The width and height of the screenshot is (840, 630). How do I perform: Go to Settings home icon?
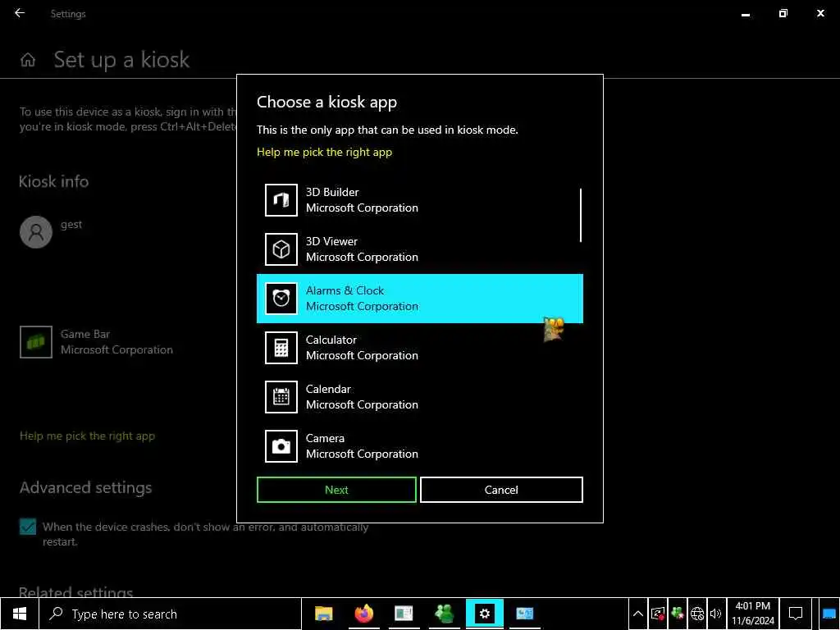point(28,60)
